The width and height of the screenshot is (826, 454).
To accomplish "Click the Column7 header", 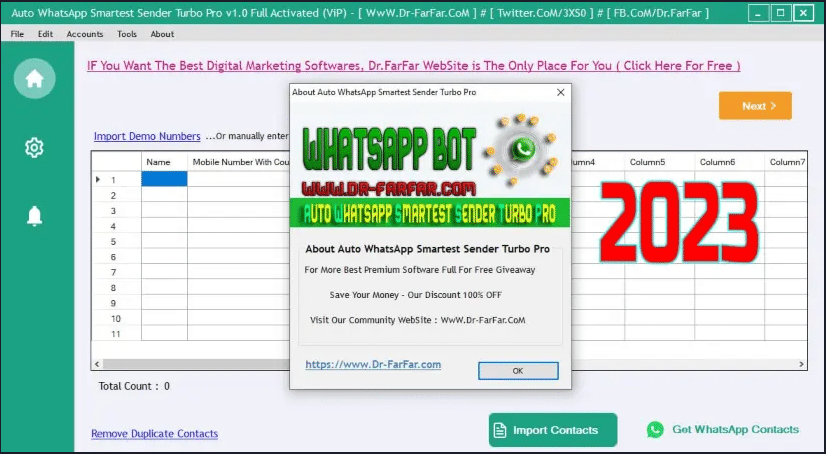I will 786,162.
